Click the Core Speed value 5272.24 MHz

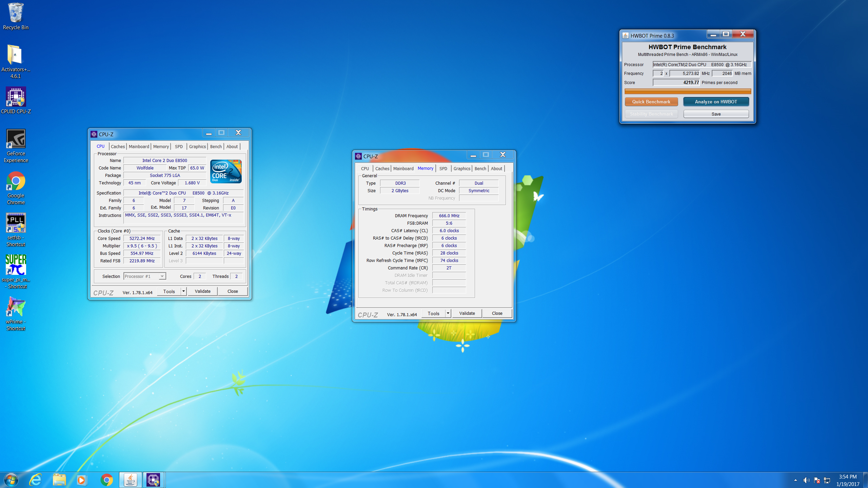click(142, 238)
